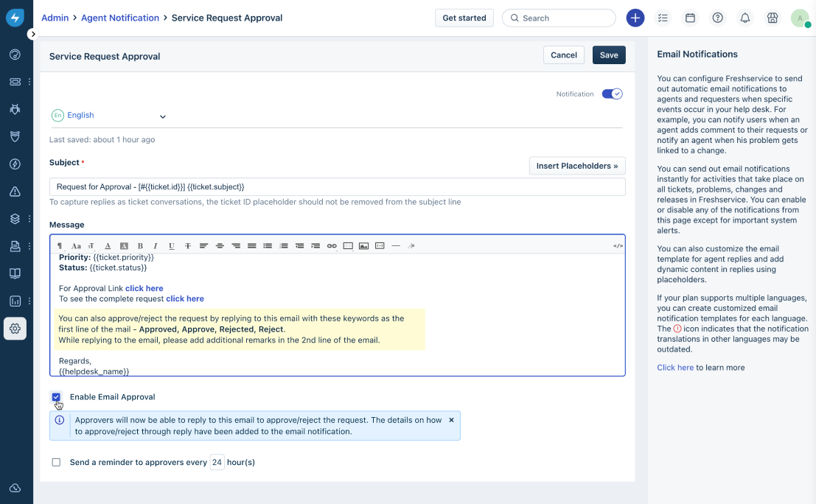The width and height of the screenshot is (816, 504).
Task: Toggle underline formatting
Action: [172, 246]
